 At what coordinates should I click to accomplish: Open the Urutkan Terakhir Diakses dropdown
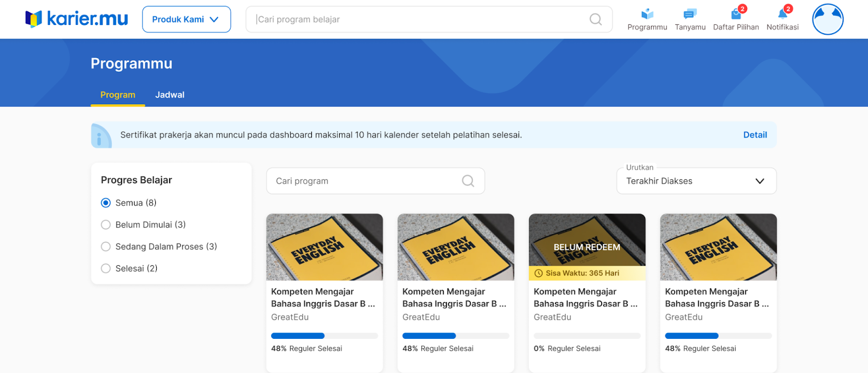coord(696,181)
